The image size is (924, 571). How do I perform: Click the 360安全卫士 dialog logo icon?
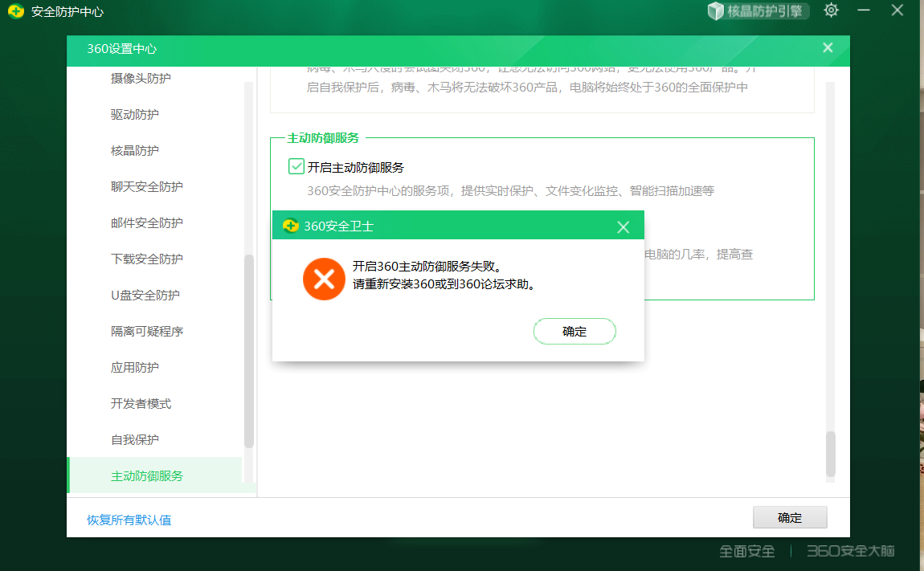(x=291, y=226)
